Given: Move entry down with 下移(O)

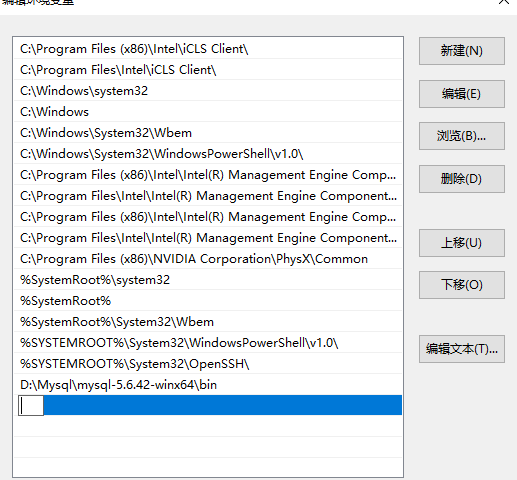Looking at the screenshot, I should (x=462, y=285).
